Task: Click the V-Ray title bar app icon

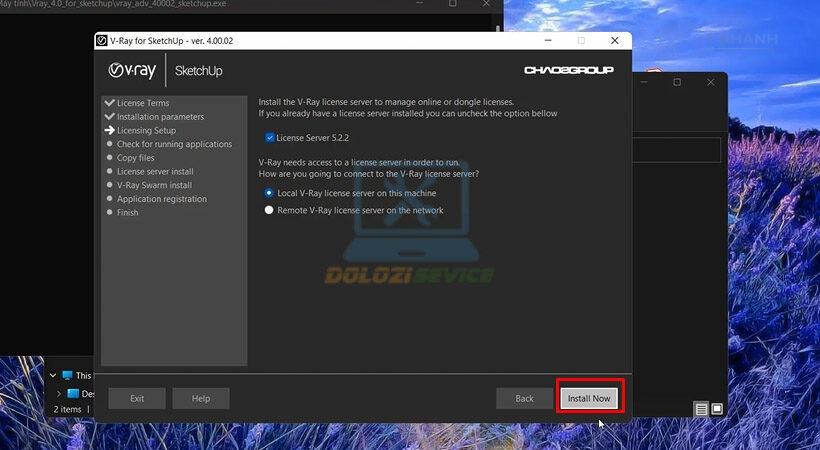Action: [x=102, y=41]
